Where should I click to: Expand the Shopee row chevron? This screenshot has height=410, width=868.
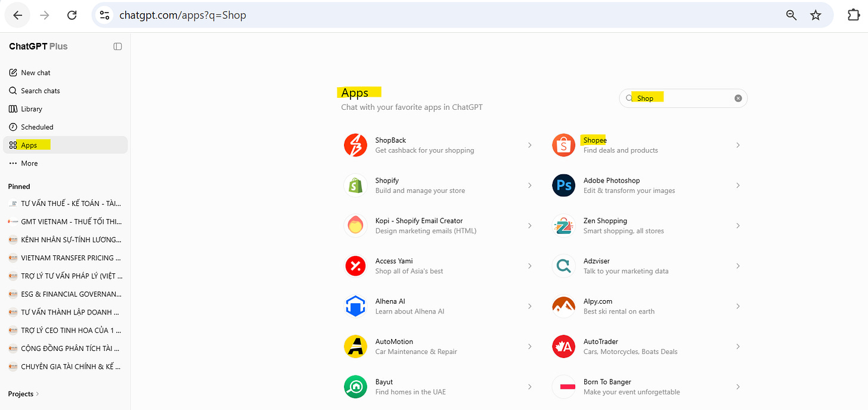pos(737,145)
